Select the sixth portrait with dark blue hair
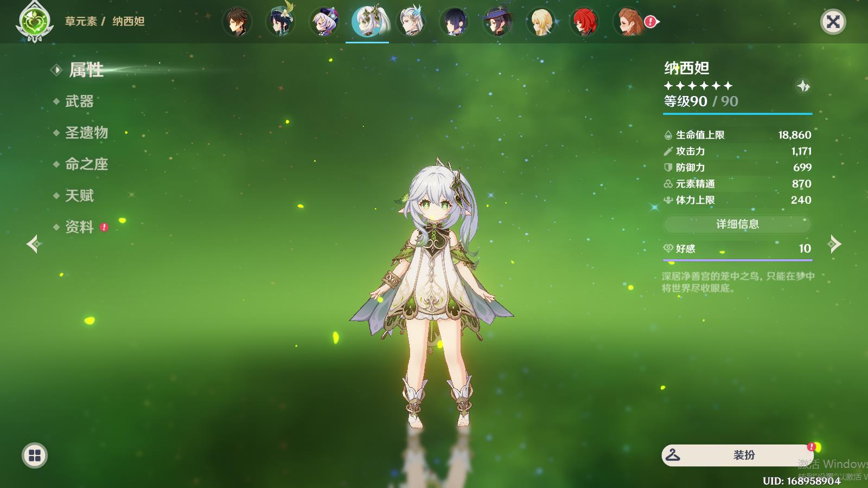This screenshot has height=488, width=868. (454, 22)
